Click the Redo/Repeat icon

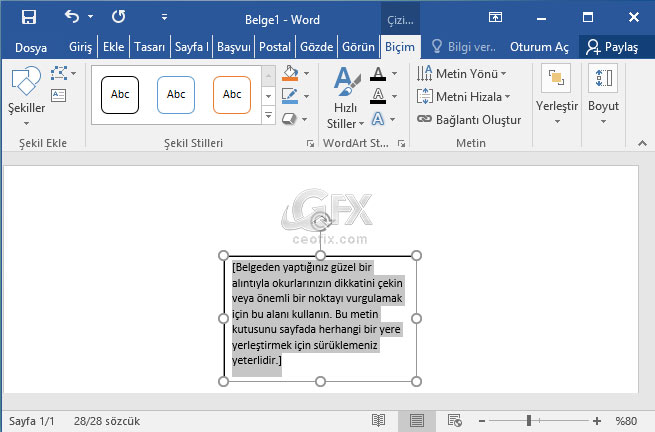(119, 17)
